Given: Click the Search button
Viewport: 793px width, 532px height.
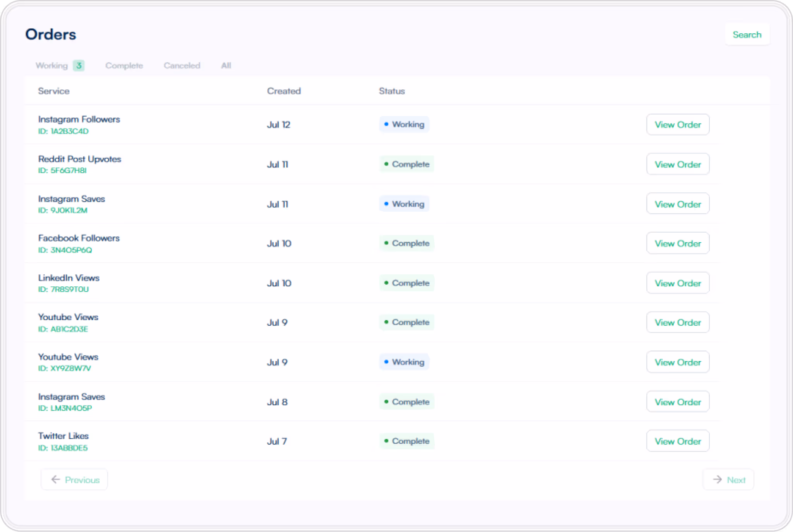Looking at the screenshot, I should click(747, 35).
